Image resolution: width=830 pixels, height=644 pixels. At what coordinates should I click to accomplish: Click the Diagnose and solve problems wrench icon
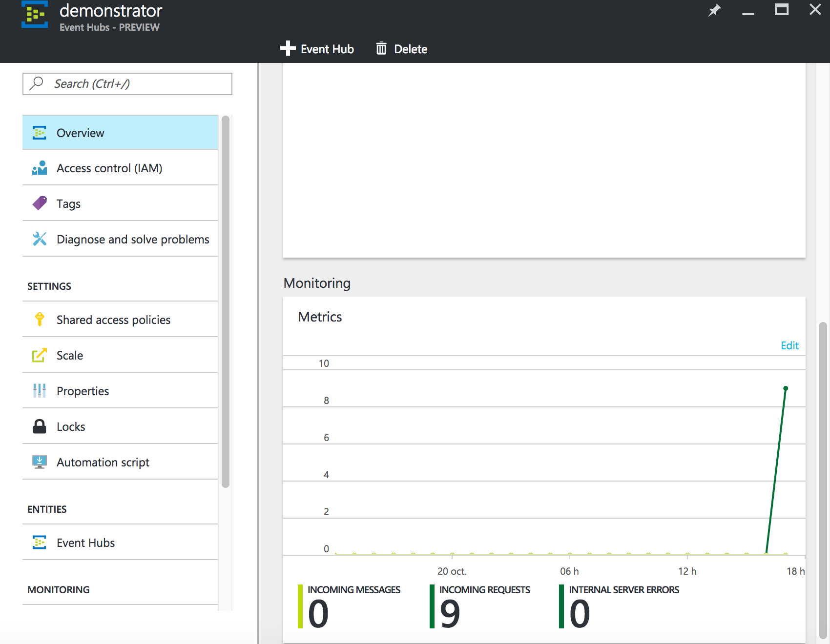coord(40,239)
